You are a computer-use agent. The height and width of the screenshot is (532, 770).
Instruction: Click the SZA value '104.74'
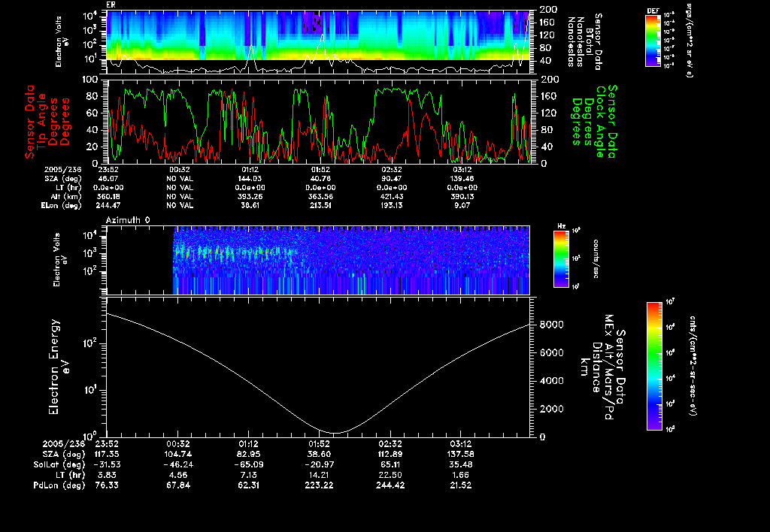coord(177,454)
